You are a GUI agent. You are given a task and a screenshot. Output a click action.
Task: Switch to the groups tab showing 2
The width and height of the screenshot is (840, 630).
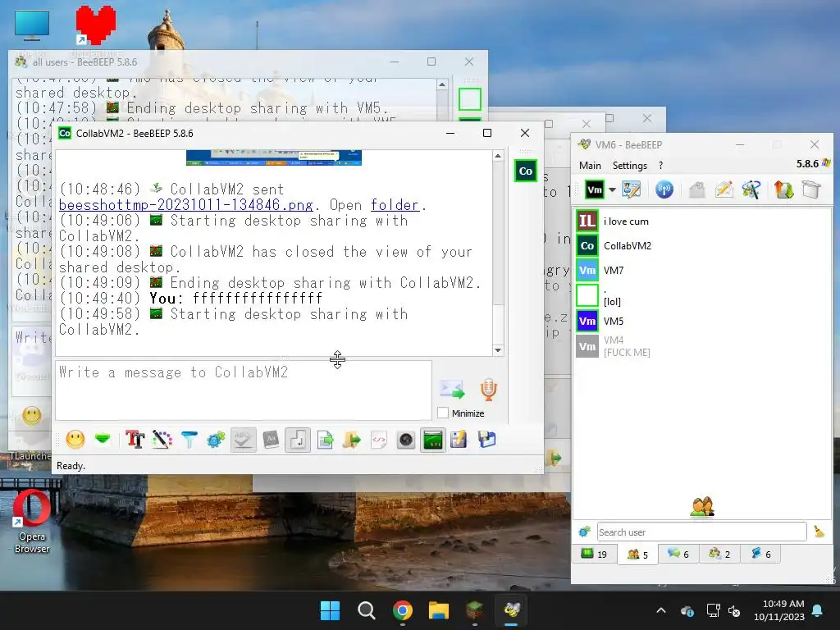(719, 554)
